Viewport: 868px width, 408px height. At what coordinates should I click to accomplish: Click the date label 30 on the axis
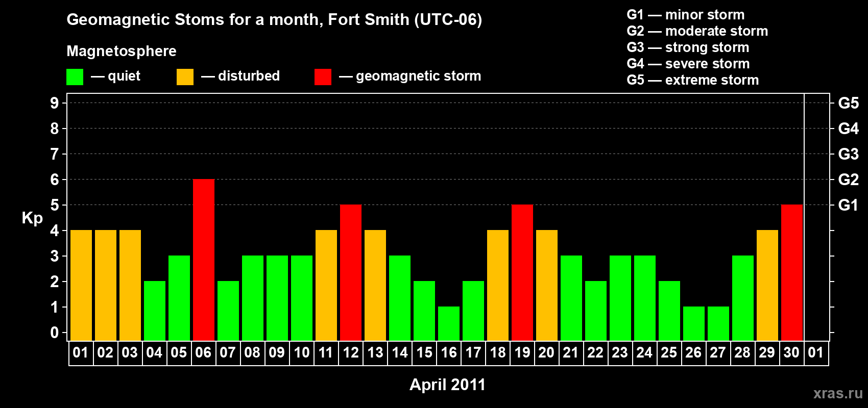pyautogui.click(x=791, y=353)
